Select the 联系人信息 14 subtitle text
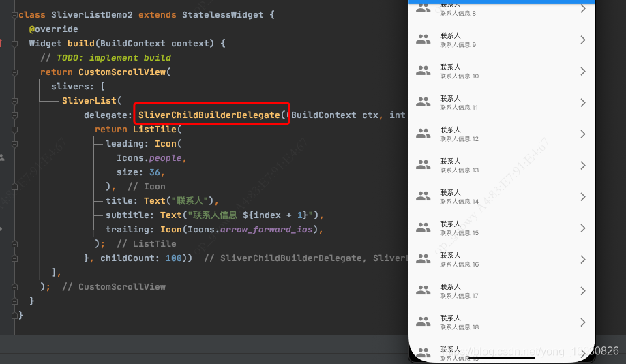 459,202
